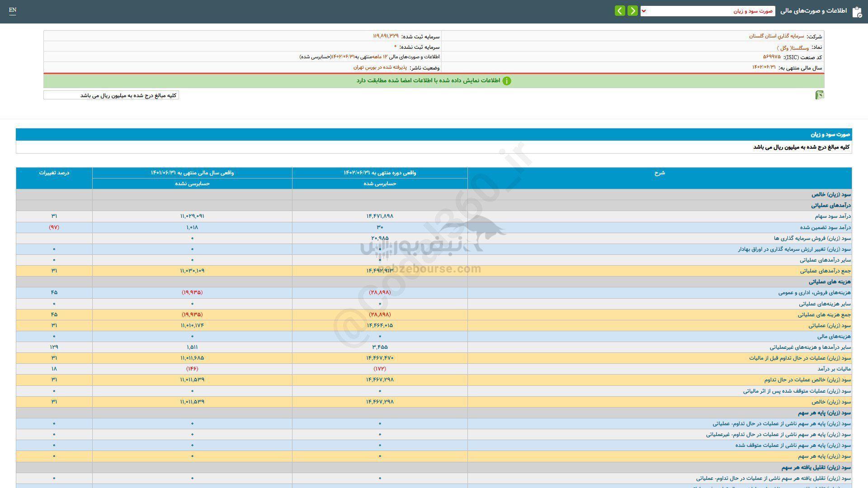868x488 pixels.
Task: Click the درصد تغییرات column header
Action: click(54, 173)
